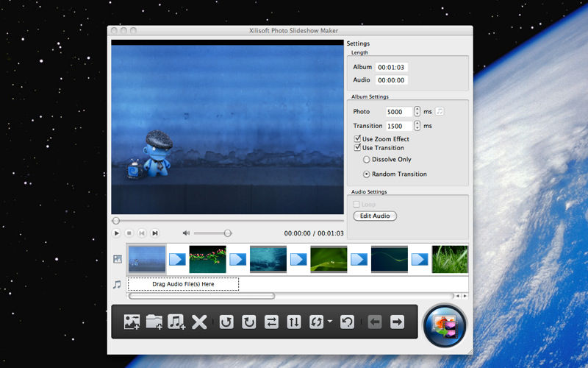Open the dropdown arrow beside sort icon
588x368 pixels.
(x=329, y=321)
